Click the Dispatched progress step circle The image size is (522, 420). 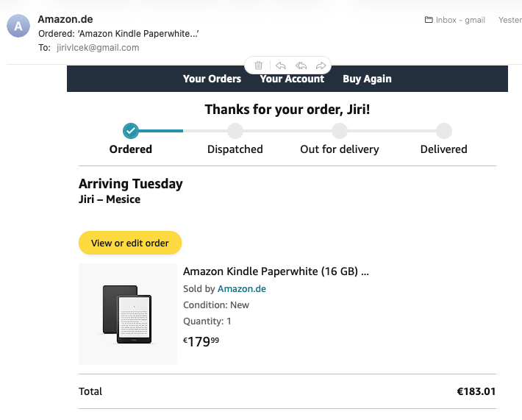click(235, 131)
